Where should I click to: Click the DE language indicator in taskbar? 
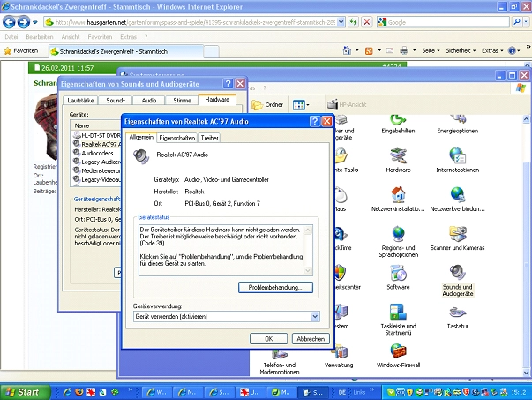tap(342, 392)
